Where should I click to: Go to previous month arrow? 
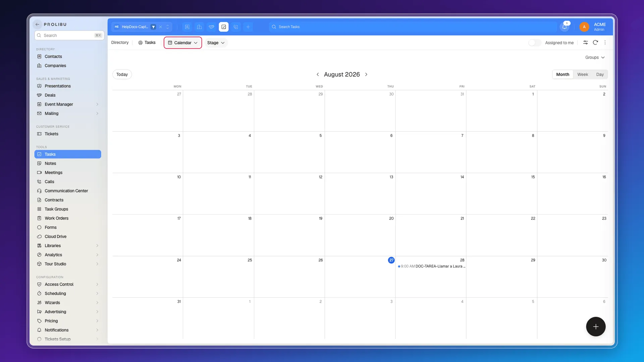click(318, 74)
